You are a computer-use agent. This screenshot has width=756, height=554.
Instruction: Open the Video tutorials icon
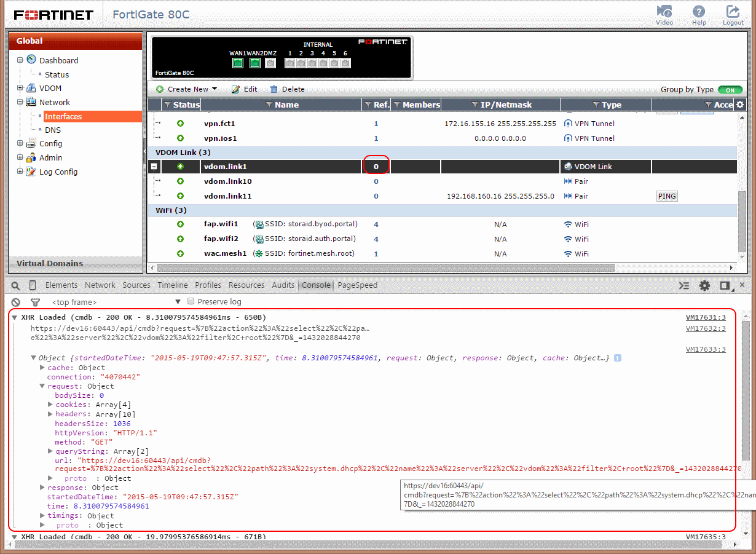[664, 12]
